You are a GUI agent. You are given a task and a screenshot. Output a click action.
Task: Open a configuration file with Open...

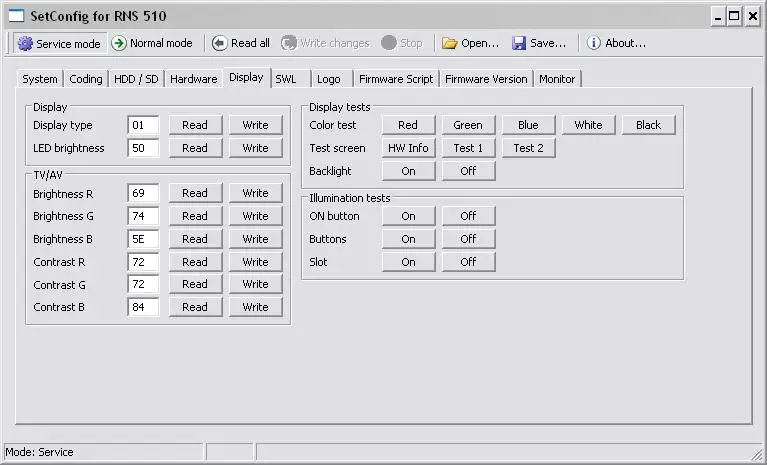pyautogui.click(x=470, y=43)
